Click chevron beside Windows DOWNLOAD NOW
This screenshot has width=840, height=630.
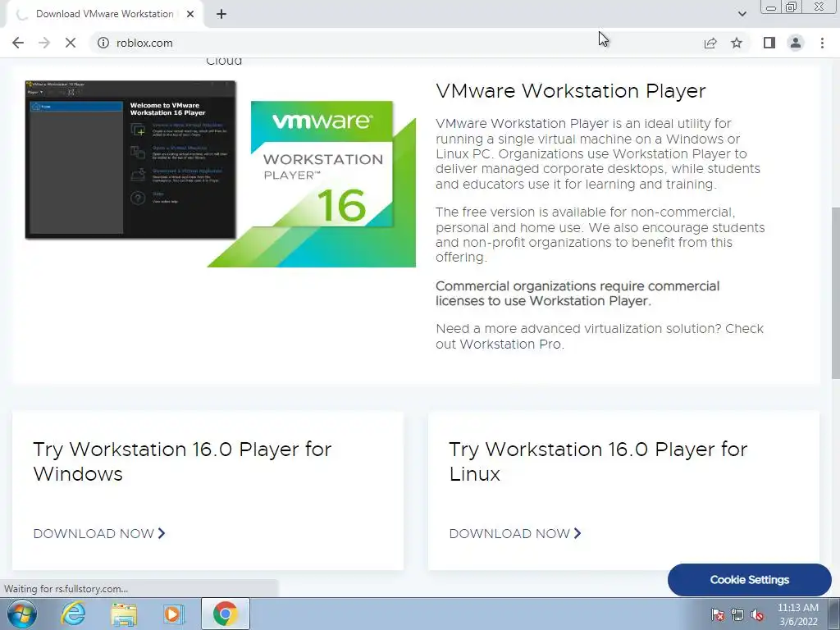point(162,533)
